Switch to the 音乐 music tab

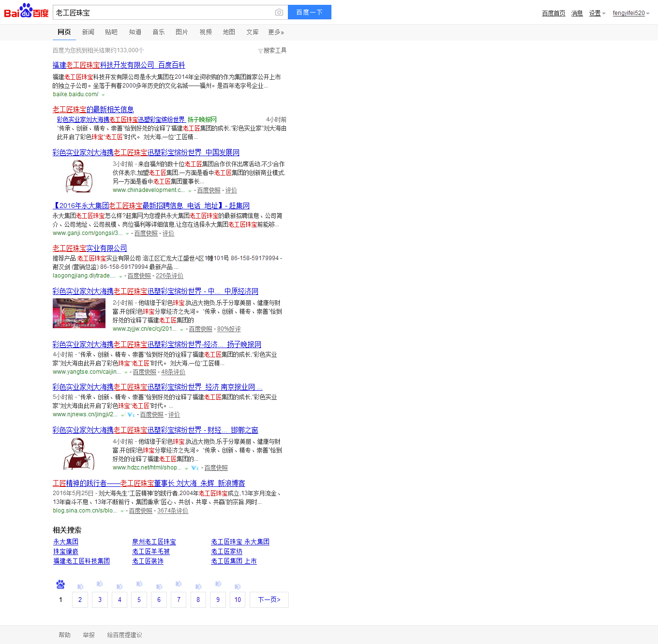(159, 32)
